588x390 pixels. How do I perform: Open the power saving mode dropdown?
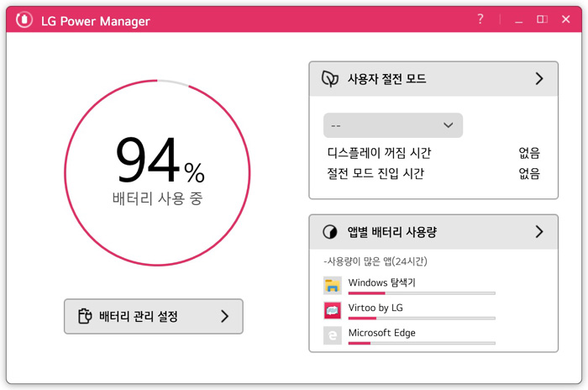(x=393, y=125)
